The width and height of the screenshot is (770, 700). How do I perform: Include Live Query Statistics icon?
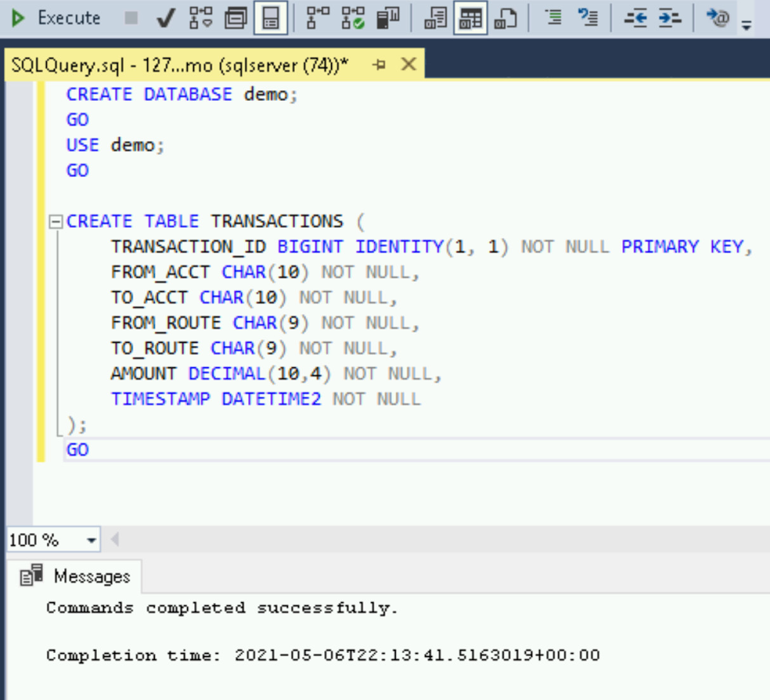click(x=353, y=18)
